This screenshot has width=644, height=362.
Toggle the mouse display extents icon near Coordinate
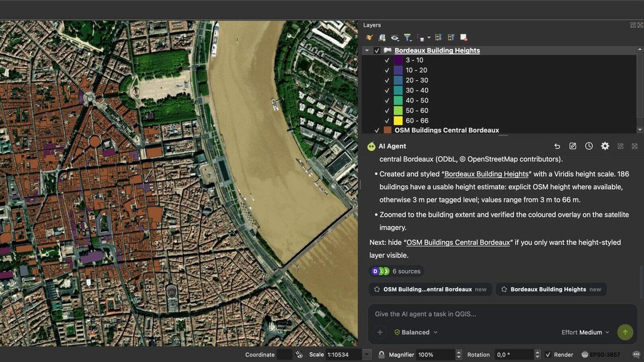[299, 354]
